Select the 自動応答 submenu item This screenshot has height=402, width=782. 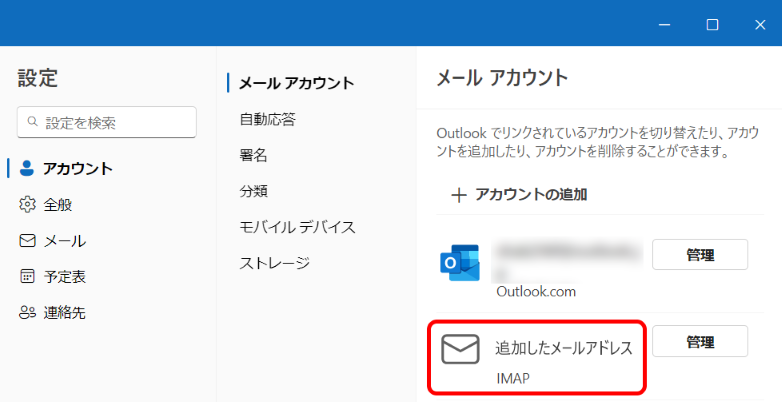tap(268, 119)
